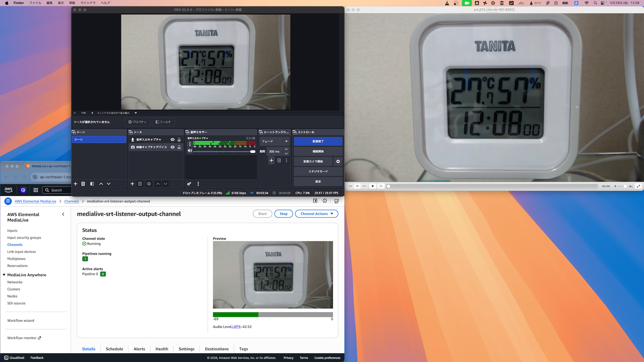This screenshot has height=362, width=644.
Task: Increase the transition duration value
Action: (286, 149)
